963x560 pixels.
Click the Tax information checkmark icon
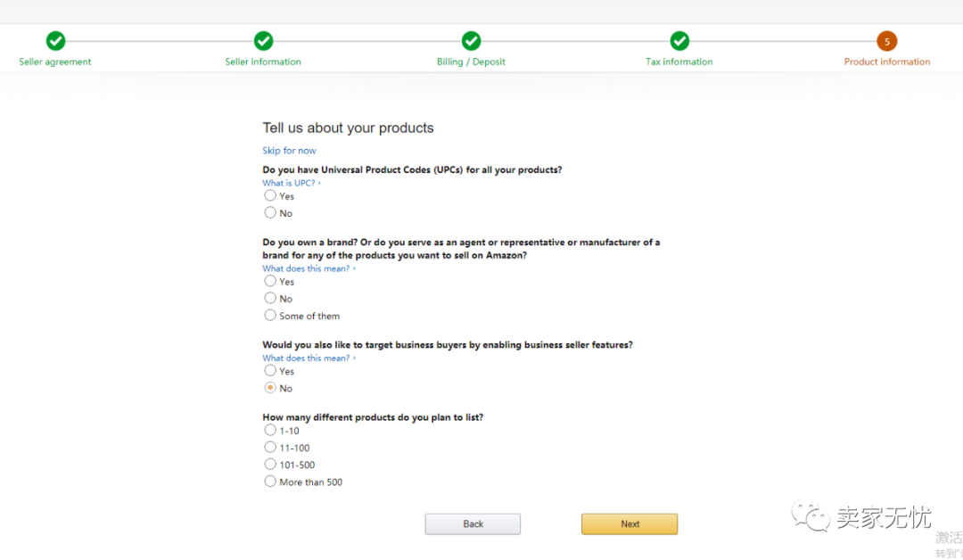(679, 41)
